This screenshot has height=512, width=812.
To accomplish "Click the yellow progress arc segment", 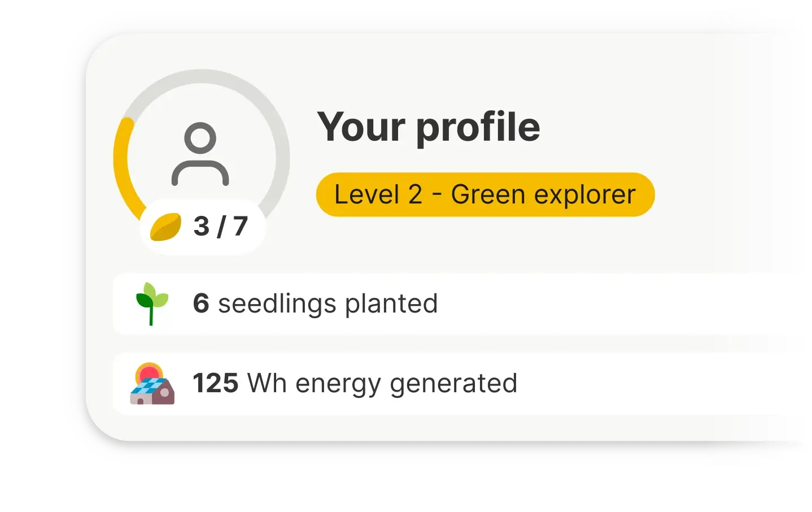I will coord(124,170).
